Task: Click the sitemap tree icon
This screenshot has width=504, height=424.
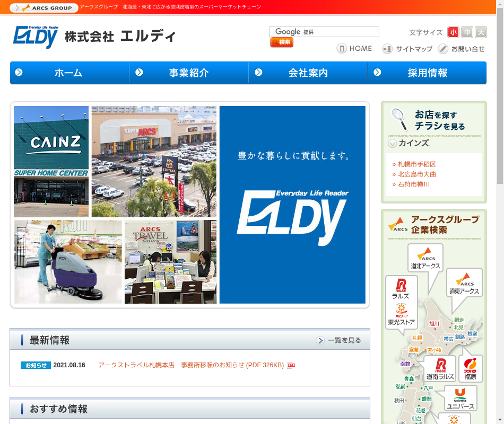Action: point(387,49)
